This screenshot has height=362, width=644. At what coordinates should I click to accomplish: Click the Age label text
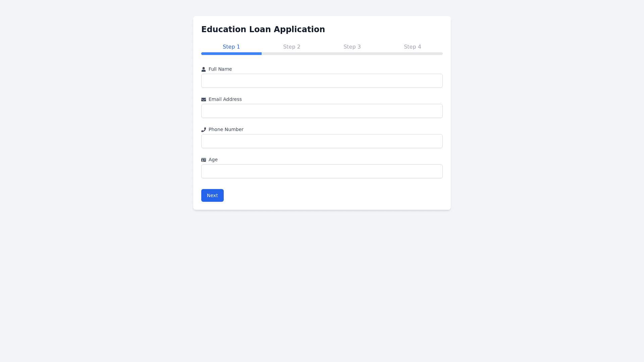pos(213,160)
